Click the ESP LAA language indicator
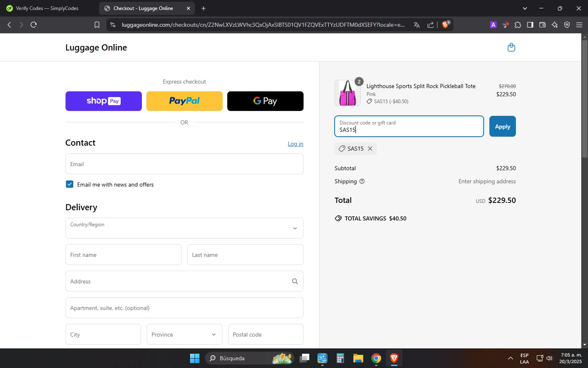The height and width of the screenshot is (368, 588). [x=524, y=358]
